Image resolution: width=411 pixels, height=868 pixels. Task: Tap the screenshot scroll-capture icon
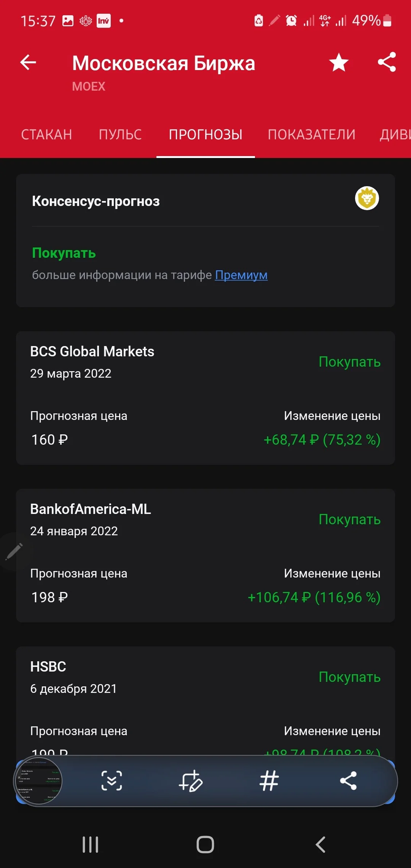tap(112, 780)
